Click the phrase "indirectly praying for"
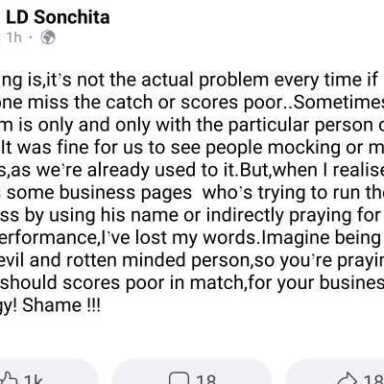Viewport: 384px width, 384px height. pos(293,216)
